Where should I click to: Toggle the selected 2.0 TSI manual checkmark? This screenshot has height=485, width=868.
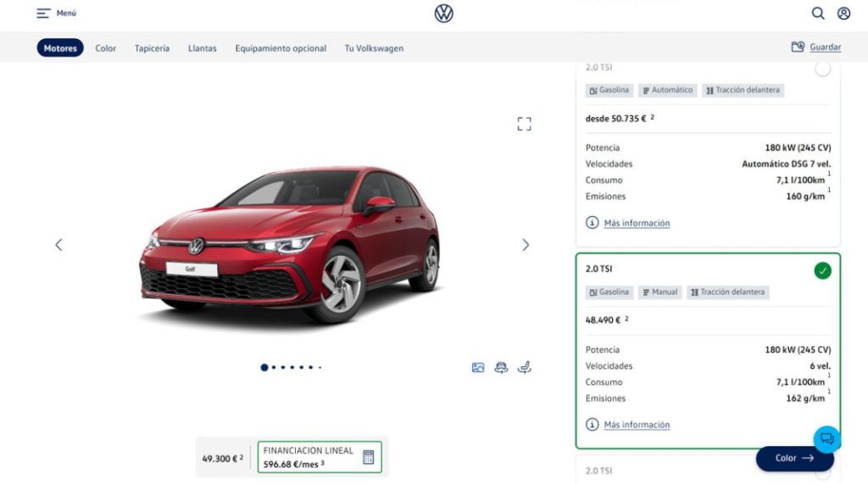[822, 270]
